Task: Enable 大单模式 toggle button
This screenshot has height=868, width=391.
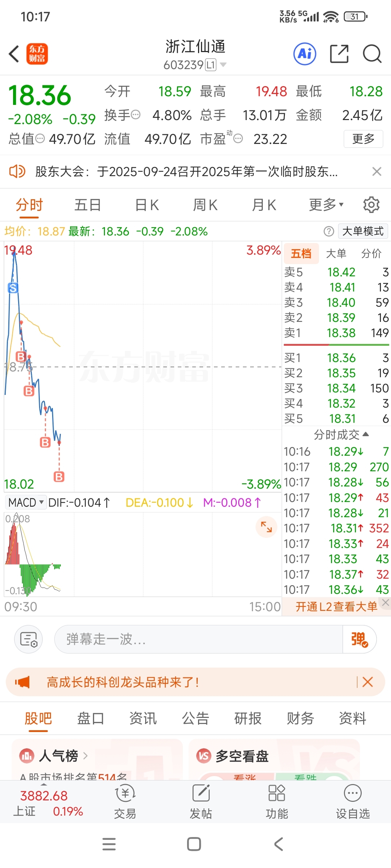Action: (363, 231)
